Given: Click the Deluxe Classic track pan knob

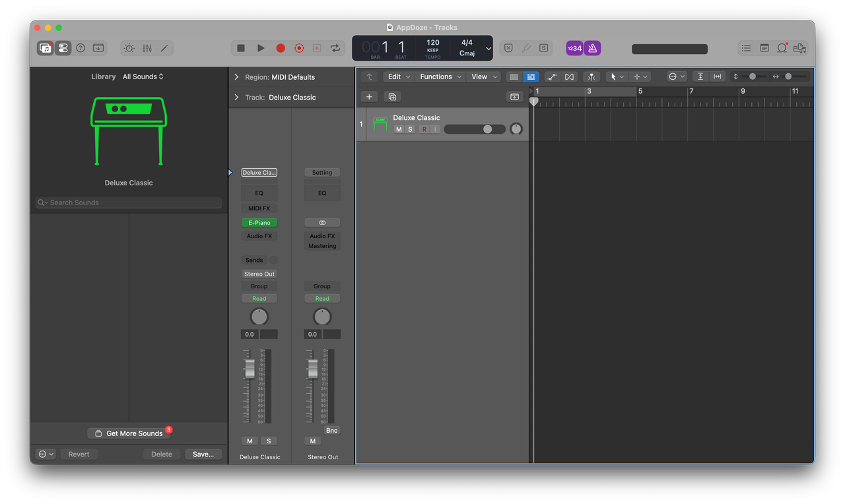Looking at the screenshot, I should tap(516, 129).
